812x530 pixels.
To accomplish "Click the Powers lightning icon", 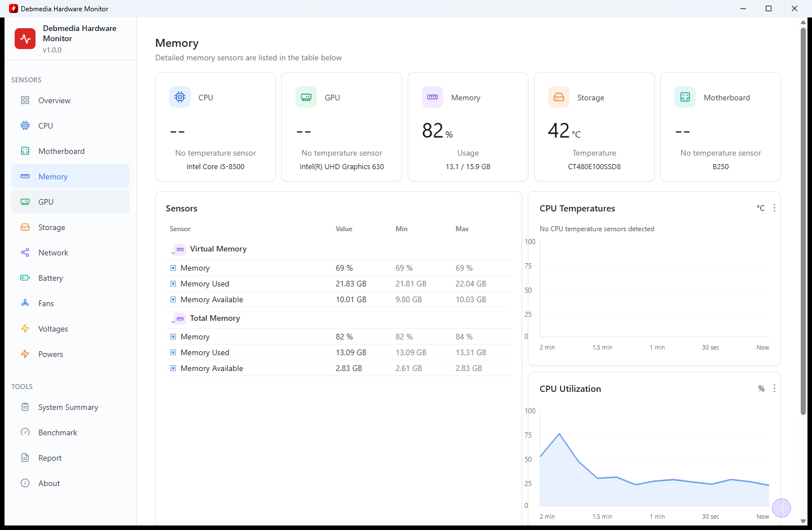I will point(25,354).
